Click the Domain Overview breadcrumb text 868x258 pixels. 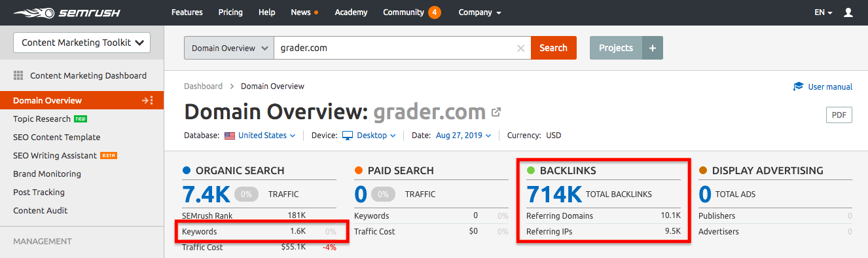pos(272,86)
